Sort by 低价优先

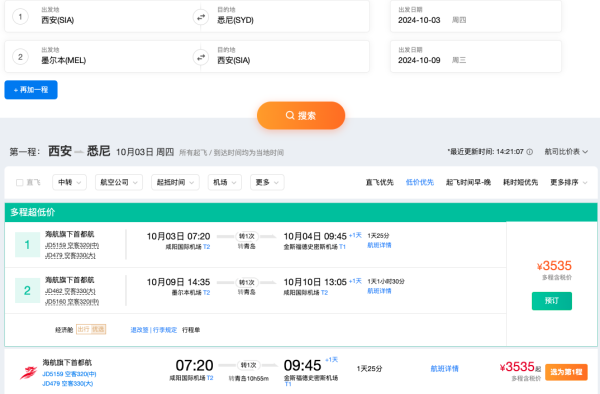tap(420, 182)
